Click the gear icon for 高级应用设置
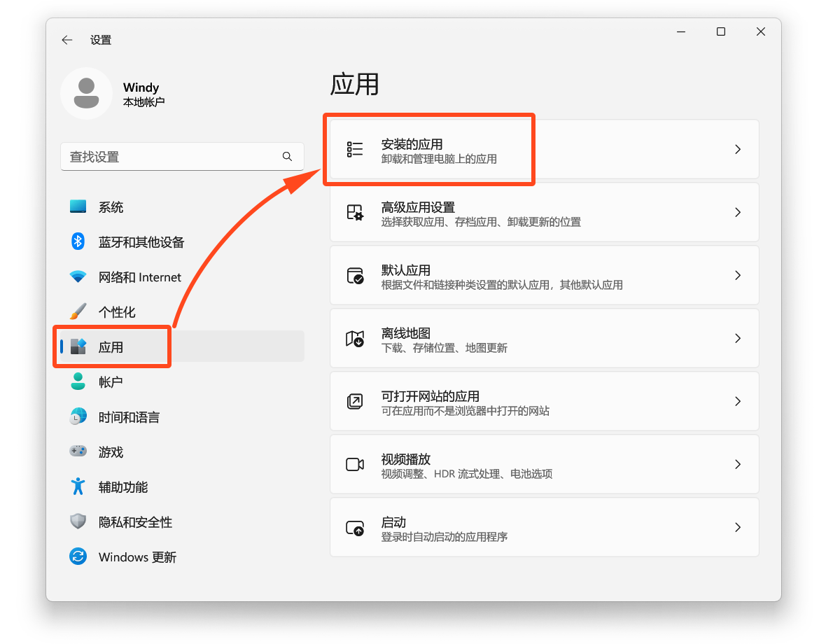Screen dimensions: 826x644 (x=354, y=211)
